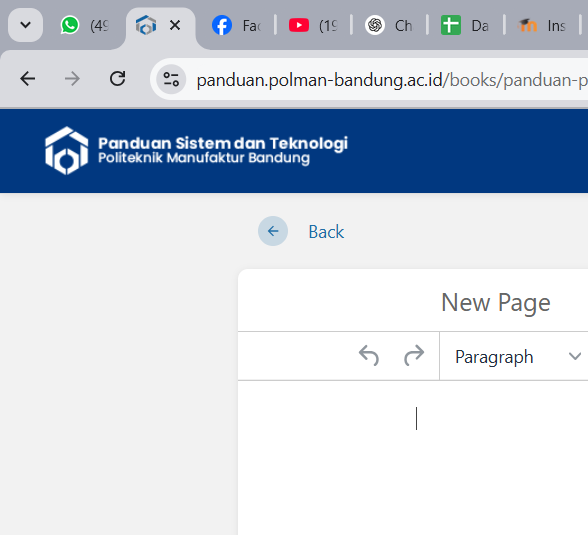Expand the Paragraph format dropdown
Viewport: 588px width, 535px height.
coord(518,356)
